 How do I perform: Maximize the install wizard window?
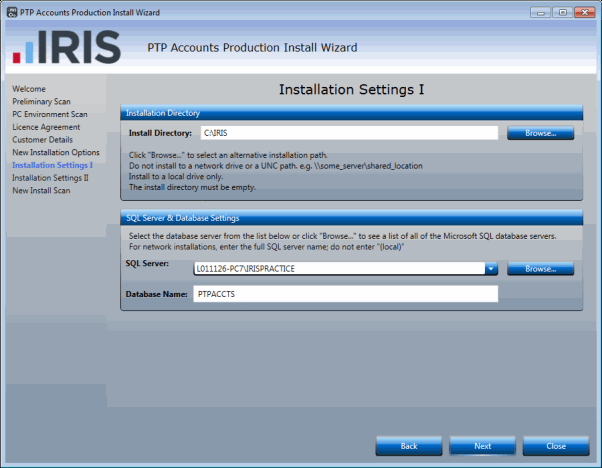click(562, 12)
